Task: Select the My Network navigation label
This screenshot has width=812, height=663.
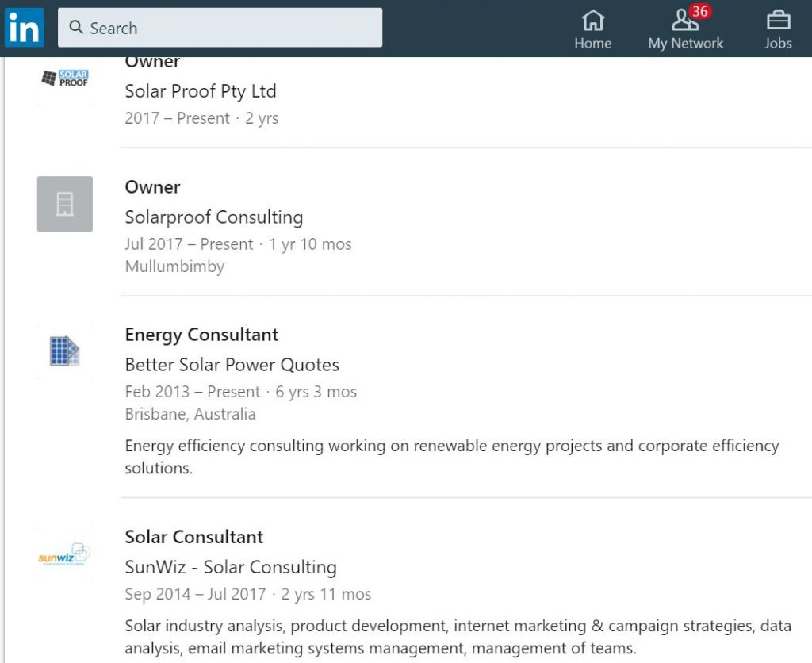Action: 685,44
